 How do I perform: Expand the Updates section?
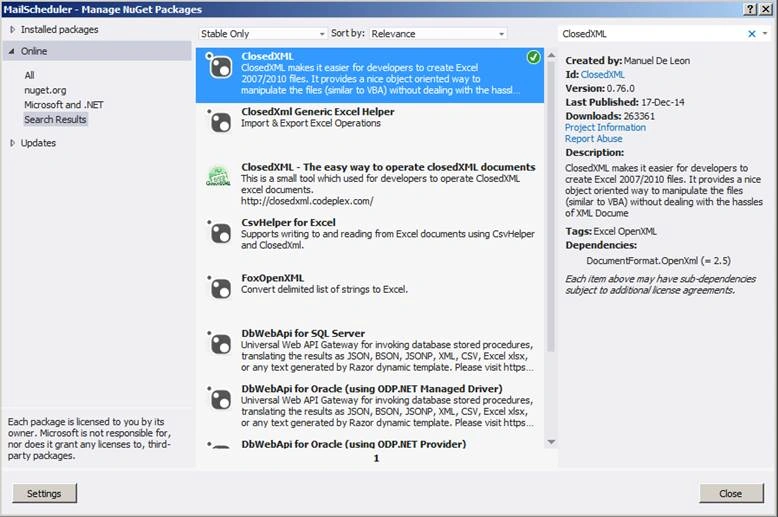12,143
